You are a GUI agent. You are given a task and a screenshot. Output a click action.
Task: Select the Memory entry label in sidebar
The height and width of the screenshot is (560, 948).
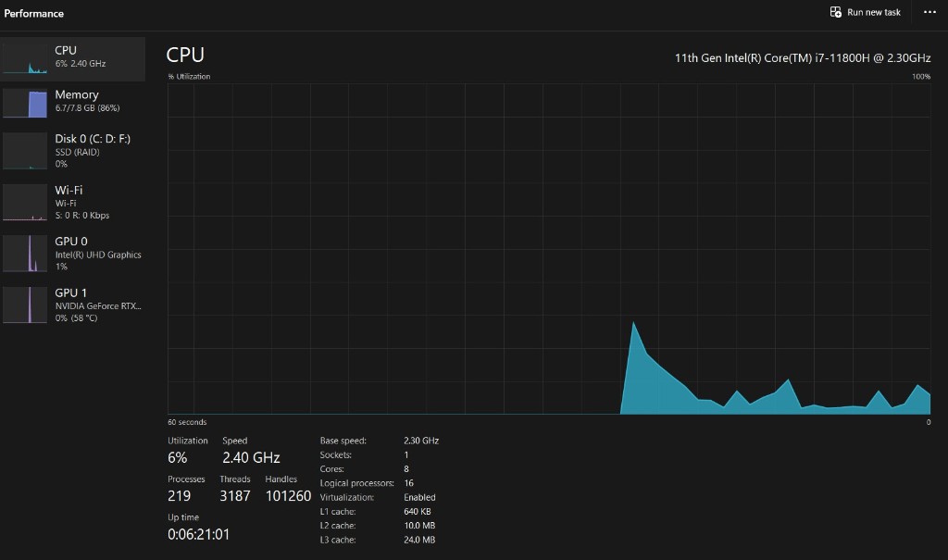76,94
